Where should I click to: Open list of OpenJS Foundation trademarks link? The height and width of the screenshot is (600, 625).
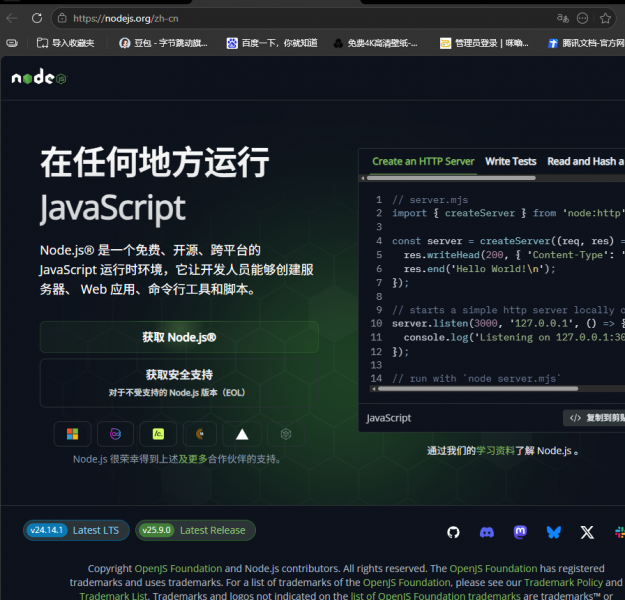pos(435,596)
